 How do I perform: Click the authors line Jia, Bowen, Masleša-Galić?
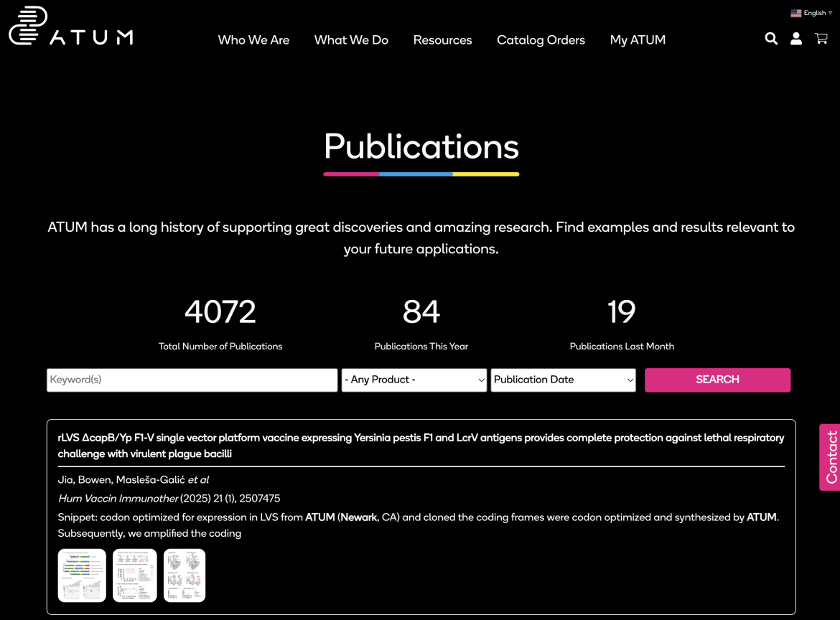(x=134, y=480)
